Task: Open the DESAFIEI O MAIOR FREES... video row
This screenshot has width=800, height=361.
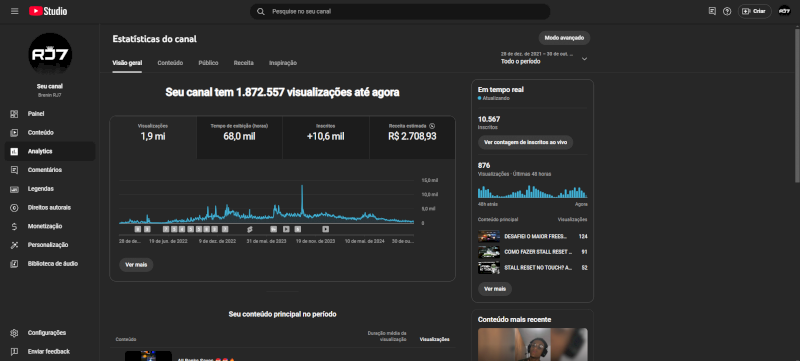Action: (x=533, y=236)
